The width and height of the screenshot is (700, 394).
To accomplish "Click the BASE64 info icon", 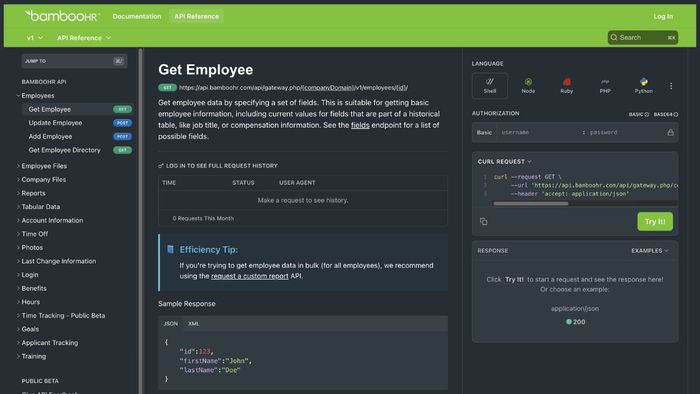I will pyautogui.click(x=676, y=115).
